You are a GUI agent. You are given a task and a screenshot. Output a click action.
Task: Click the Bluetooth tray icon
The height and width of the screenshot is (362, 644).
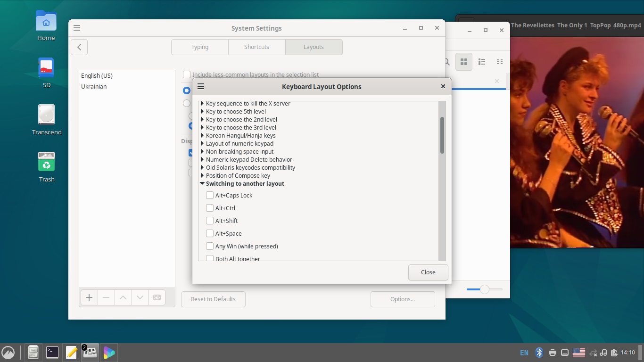pyautogui.click(x=539, y=352)
